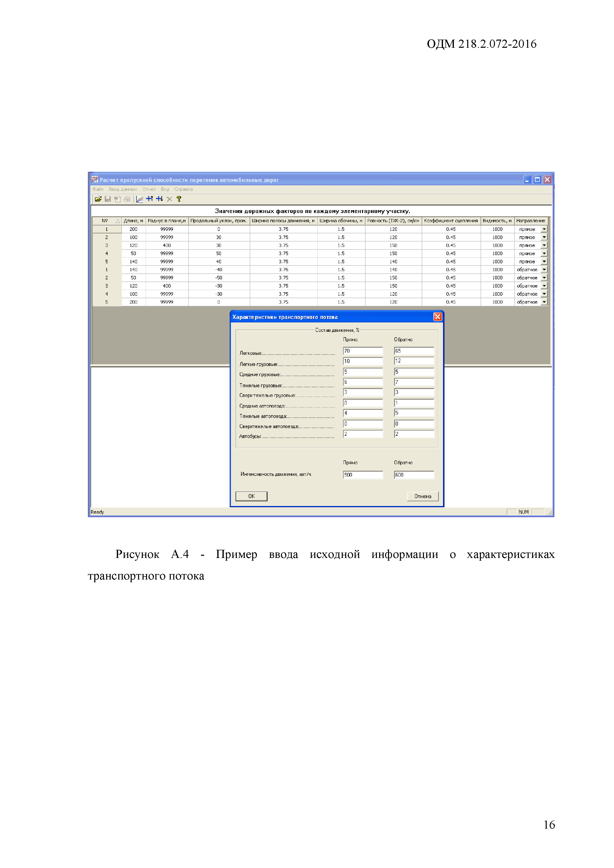
Task: Click the delete row X toolbar icon
Action: coord(169,199)
